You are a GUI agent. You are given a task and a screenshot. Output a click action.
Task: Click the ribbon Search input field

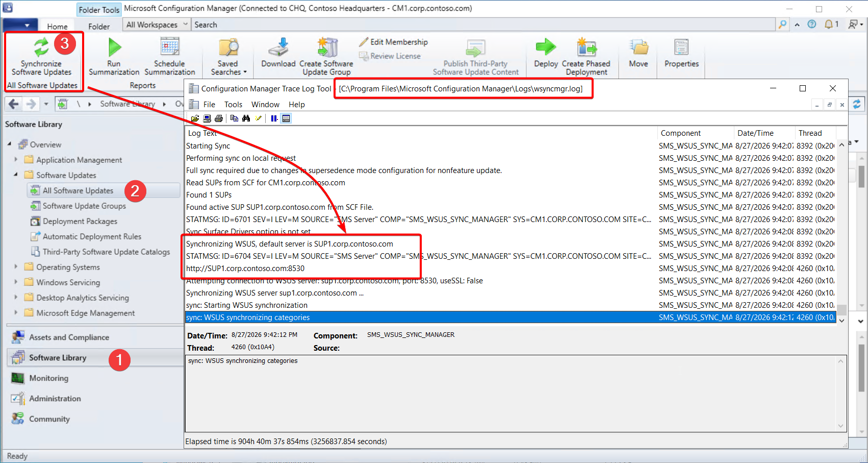pyautogui.click(x=483, y=25)
